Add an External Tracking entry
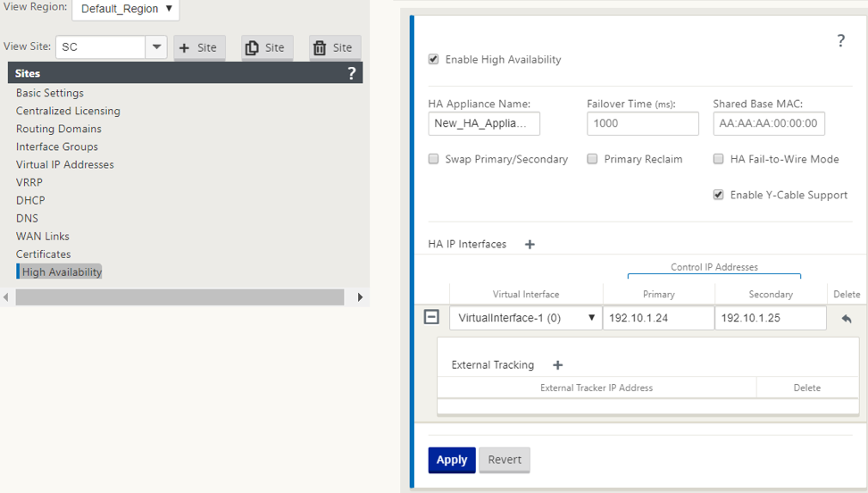Screen dimensions: 868x493 557,365
